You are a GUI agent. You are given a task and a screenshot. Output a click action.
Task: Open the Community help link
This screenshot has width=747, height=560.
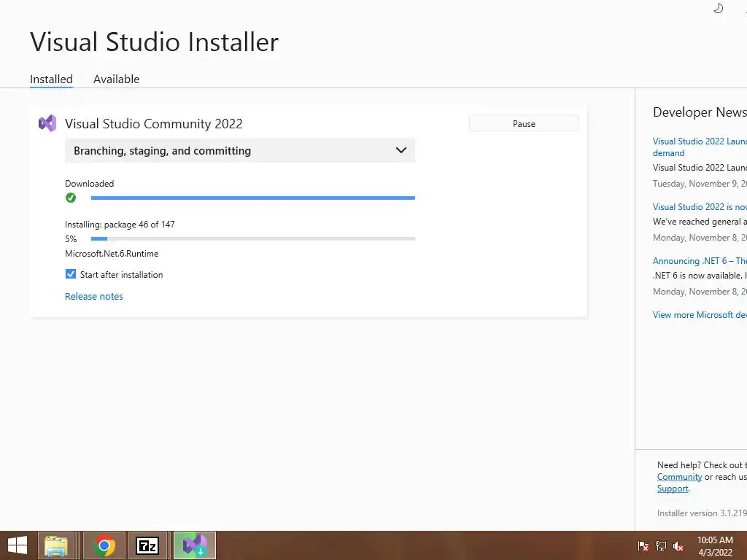(x=679, y=477)
